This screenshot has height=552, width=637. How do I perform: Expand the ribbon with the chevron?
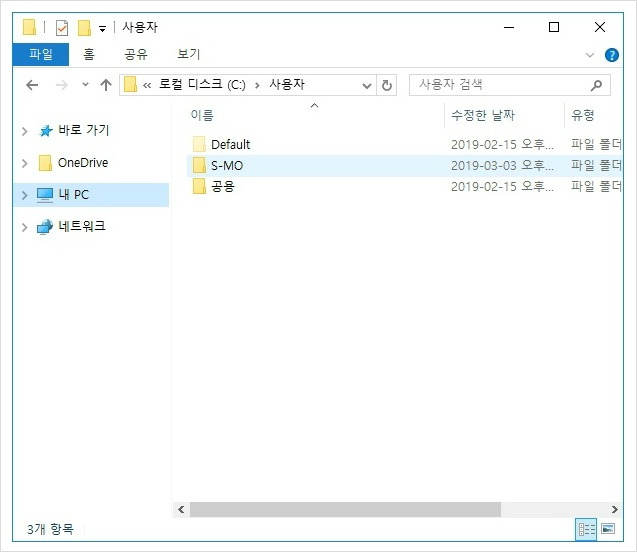click(589, 55)
